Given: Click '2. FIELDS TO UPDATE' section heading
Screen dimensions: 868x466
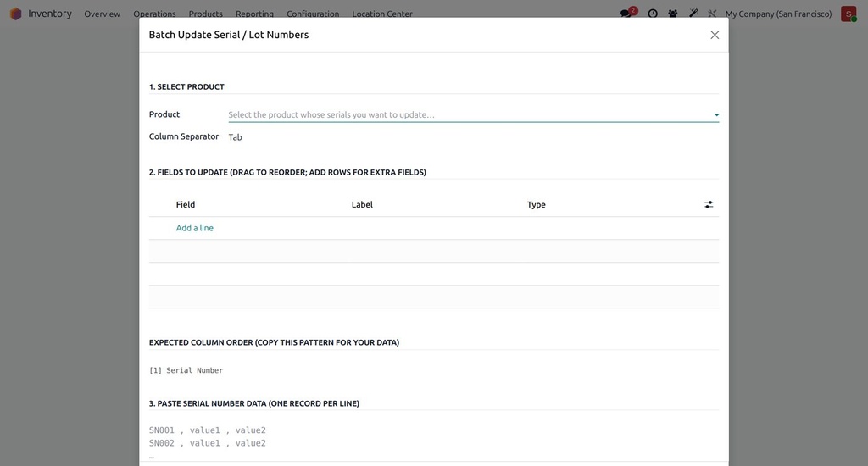Looking at the screenshot, I should point(287,172).
